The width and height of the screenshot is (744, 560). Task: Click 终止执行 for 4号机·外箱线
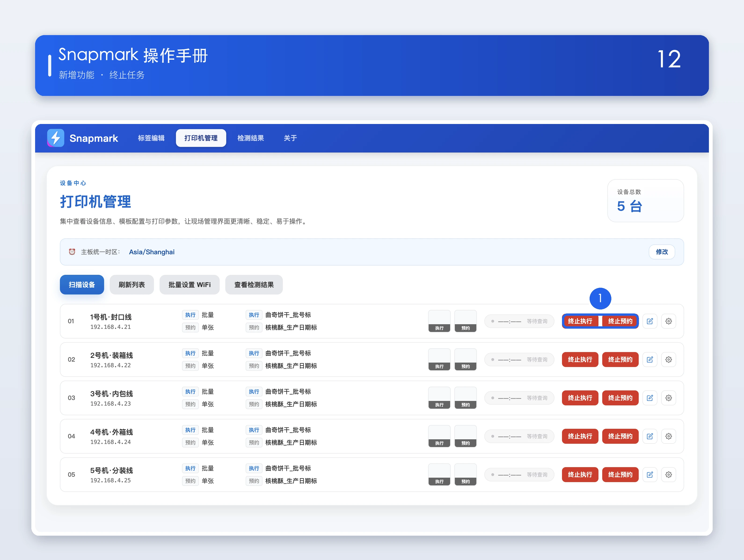pos(580,436)
